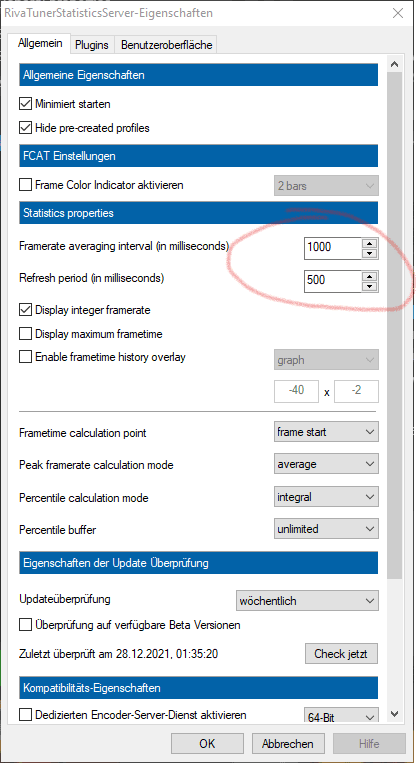The height and width of the screenshot is (763, 418).
Task: Enable Display maximum frametime
Action: (x=25, y=334)
